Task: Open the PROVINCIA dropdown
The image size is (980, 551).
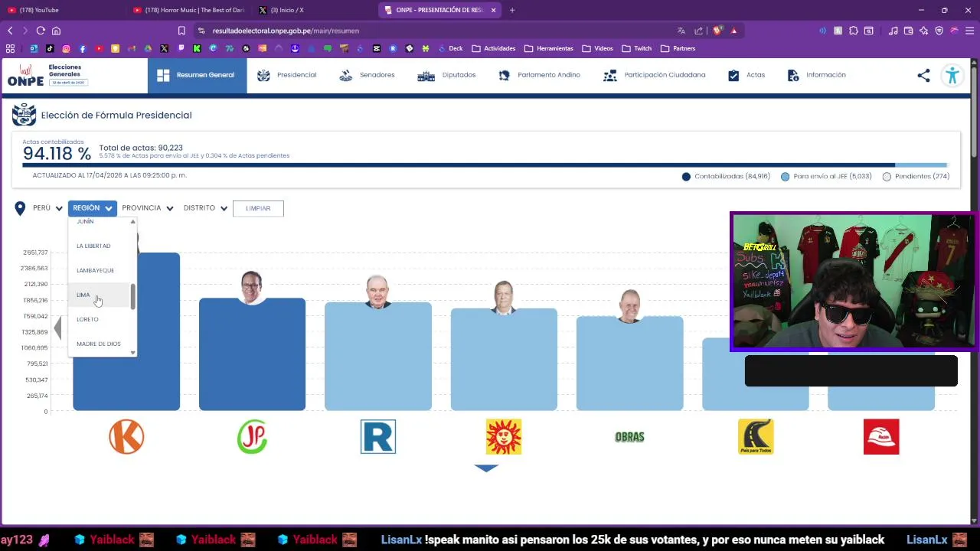Action: (148, 208)
